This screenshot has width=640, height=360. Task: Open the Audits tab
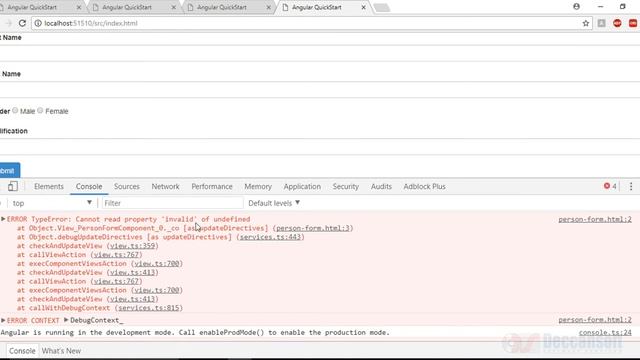(381, 186)
